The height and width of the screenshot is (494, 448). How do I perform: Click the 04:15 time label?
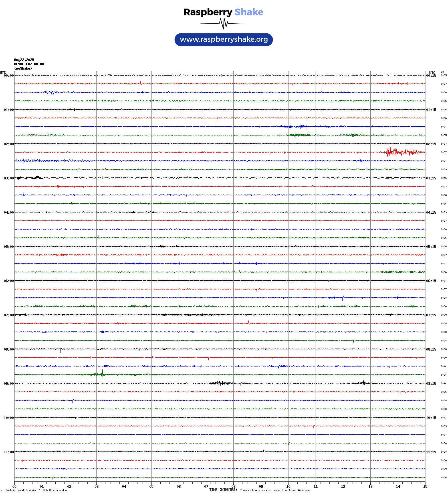pyautogui.click(x=431, y=212)
